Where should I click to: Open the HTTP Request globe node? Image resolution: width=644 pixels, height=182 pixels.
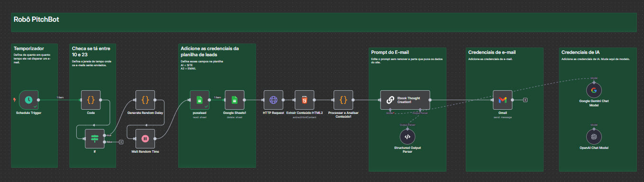point(273,100)
